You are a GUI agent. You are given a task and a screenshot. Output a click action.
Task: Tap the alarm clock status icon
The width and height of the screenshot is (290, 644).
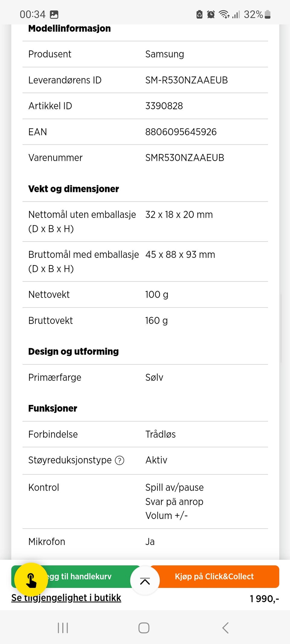(211, 14)
